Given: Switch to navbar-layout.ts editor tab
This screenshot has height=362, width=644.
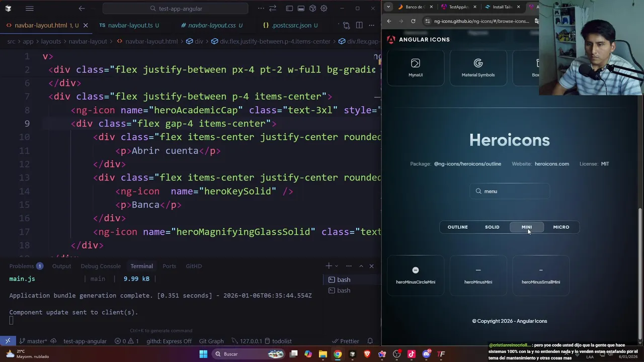Looking at the screenshot, I should 129,25.
